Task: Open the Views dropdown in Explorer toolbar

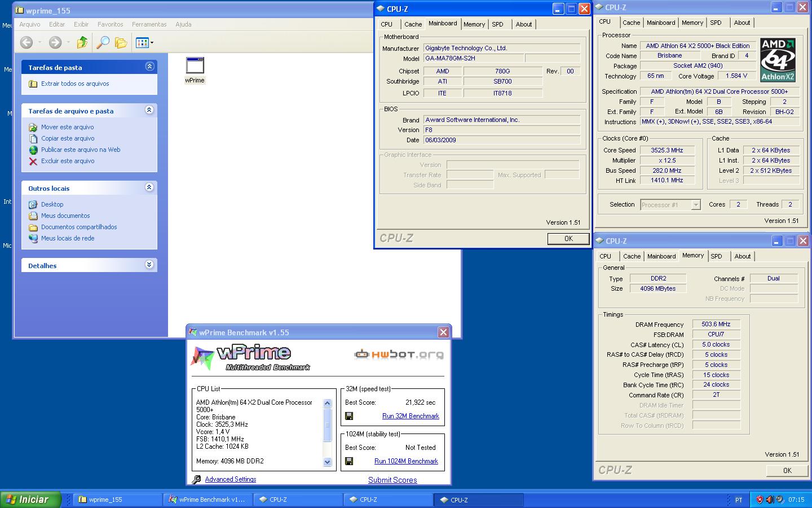Action: click(x=144, y=42)
